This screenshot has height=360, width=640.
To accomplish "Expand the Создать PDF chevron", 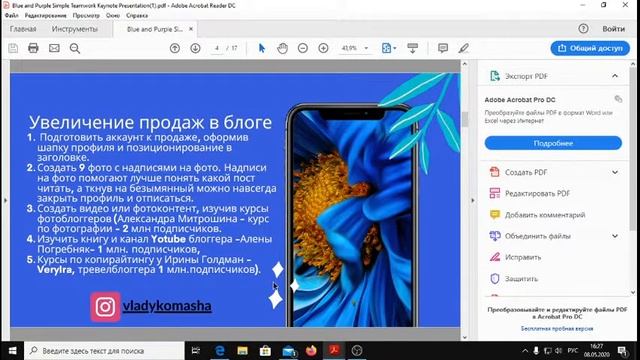I will [x=615, y=172].
